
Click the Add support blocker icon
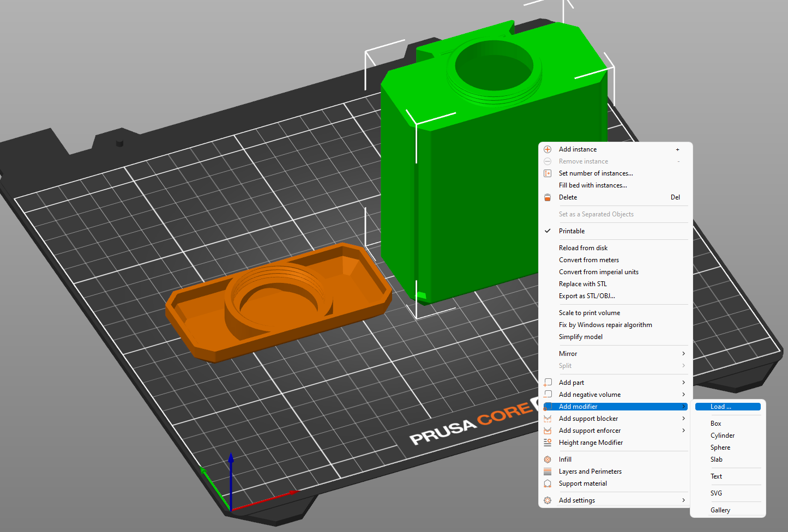548,419
